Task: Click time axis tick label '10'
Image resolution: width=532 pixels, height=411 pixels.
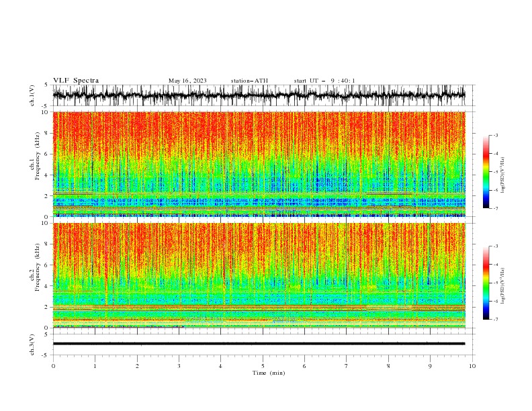Action: pyautogui.click(x=472, y=366)
